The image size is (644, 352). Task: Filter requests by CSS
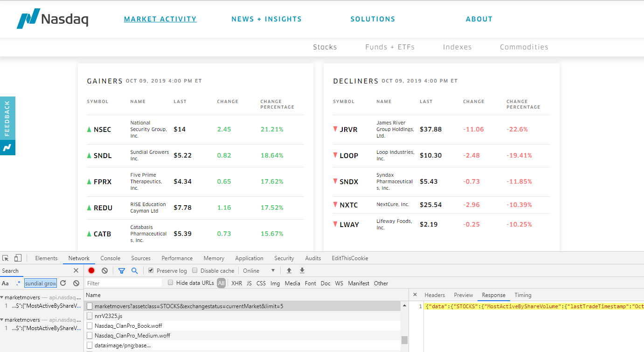[261, 283]
